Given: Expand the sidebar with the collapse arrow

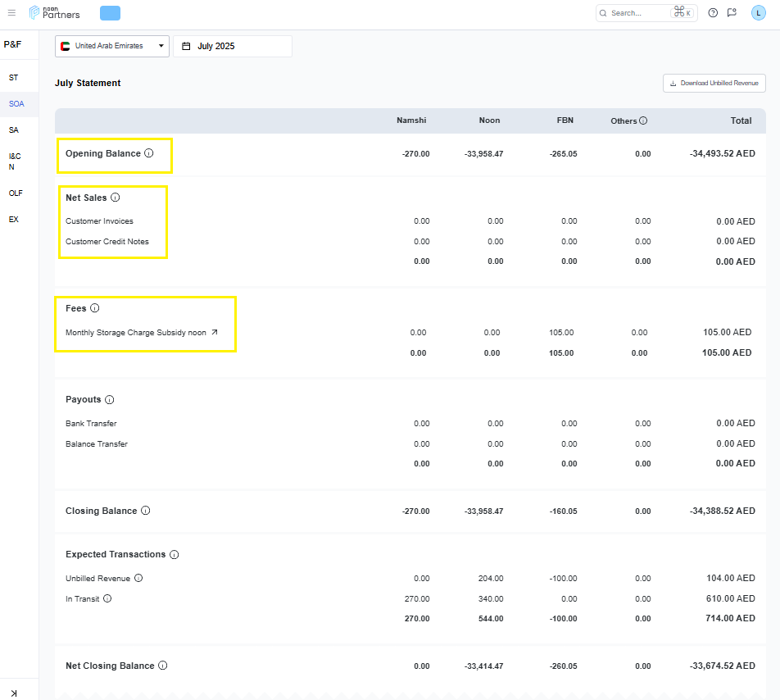Looking at the screenshot, I should [x=14, y=693].
